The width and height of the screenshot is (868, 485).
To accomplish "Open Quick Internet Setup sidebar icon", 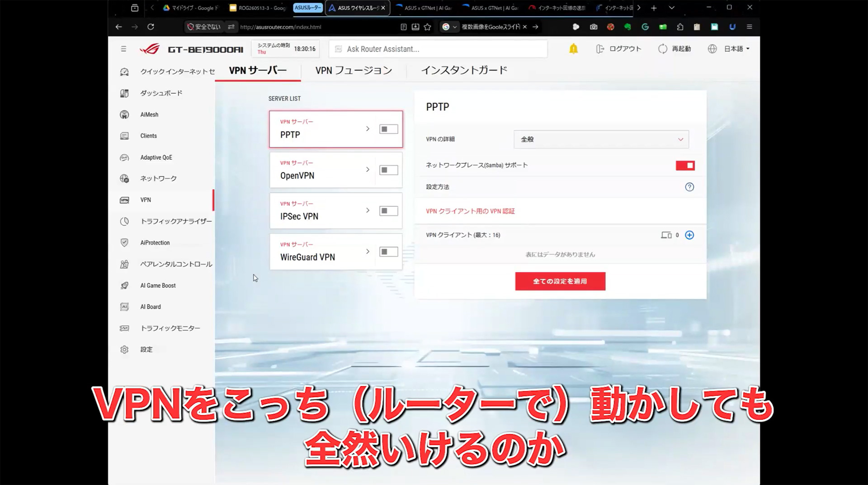I will click(x=124, y=72).
